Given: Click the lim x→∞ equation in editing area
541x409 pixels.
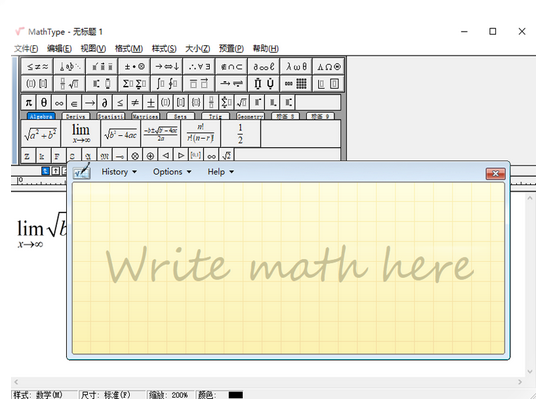Looking at the screenshot, I should click(41, 230).
